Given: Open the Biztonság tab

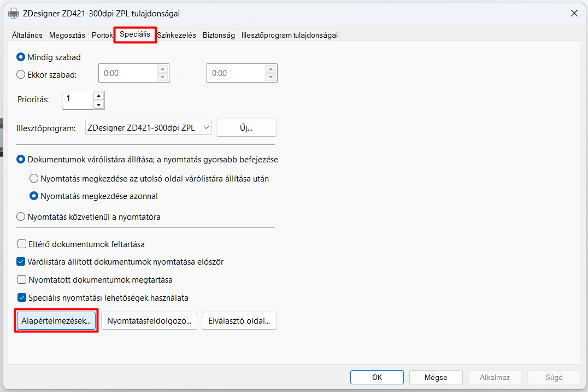Looking at the screenshot, I should (x=219, y=35).
